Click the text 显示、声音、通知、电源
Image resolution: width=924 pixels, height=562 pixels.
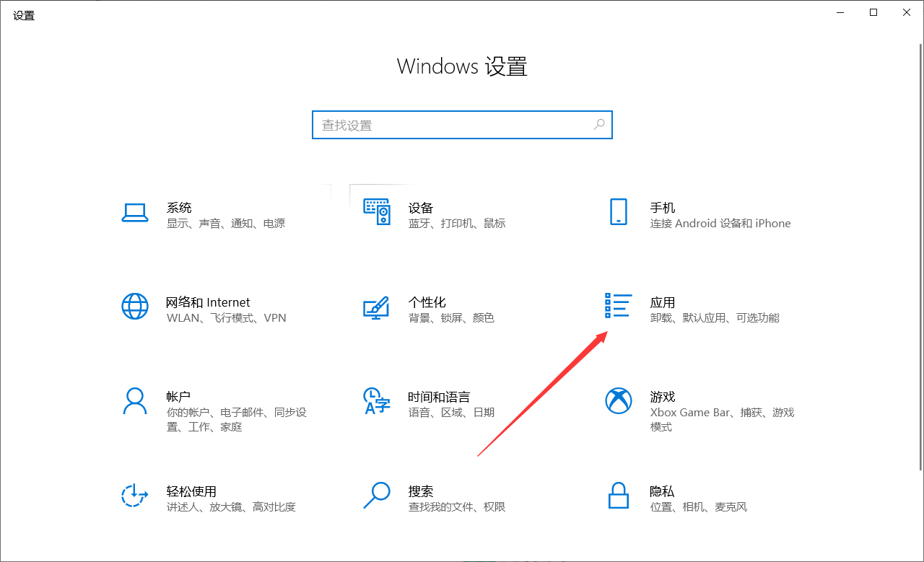pos(226,224)
